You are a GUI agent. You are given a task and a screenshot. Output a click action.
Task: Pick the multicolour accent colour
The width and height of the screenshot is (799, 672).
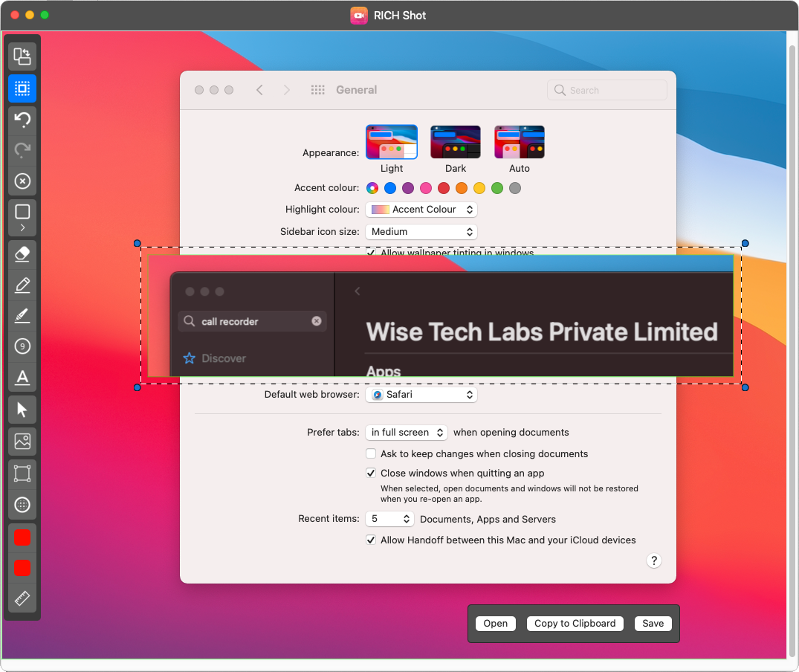(372, 189)
